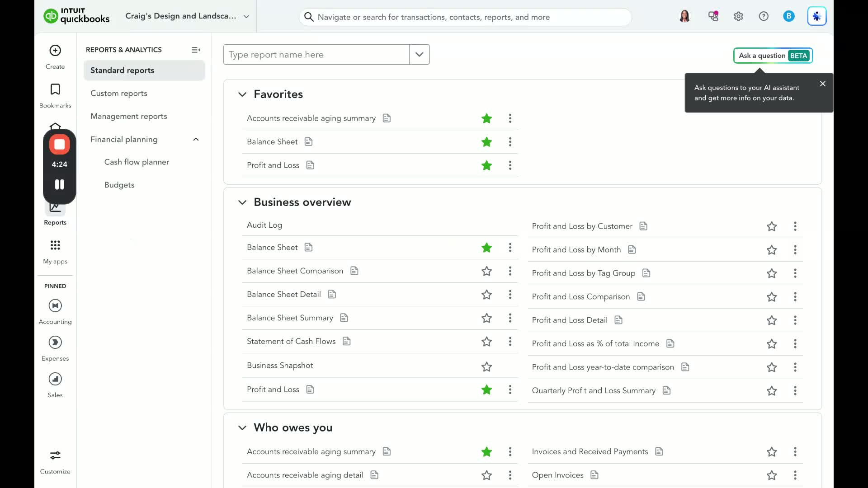
Task: Collapse the Reports & Analytics side panel
Action: click(196, 50)
